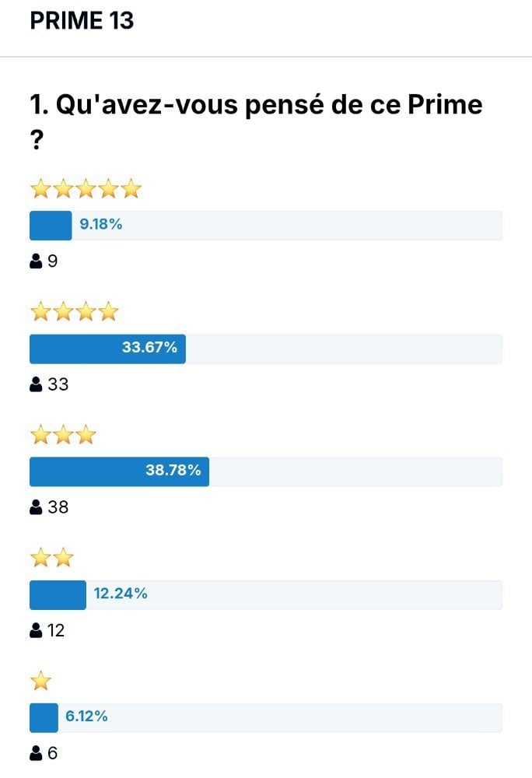Click the two-star rating icons

(52, 558)
